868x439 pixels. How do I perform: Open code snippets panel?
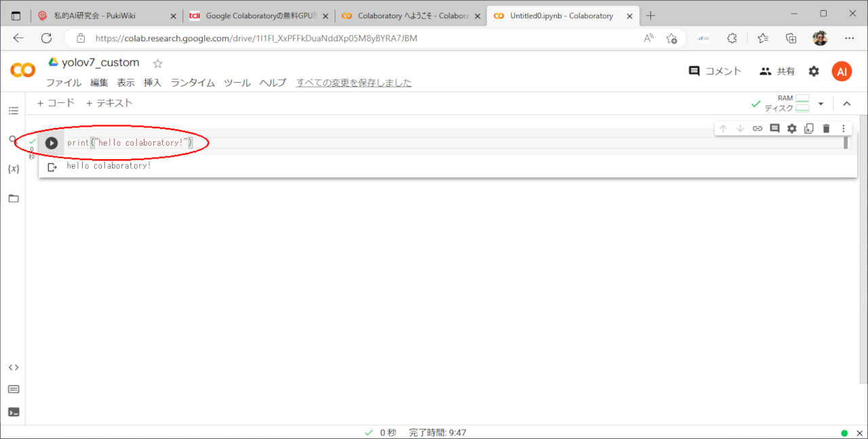point(14,367)
